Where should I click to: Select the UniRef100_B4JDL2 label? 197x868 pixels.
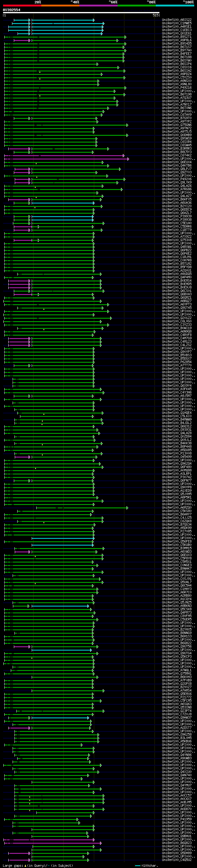pyautogui.click(x=177, y=423)
